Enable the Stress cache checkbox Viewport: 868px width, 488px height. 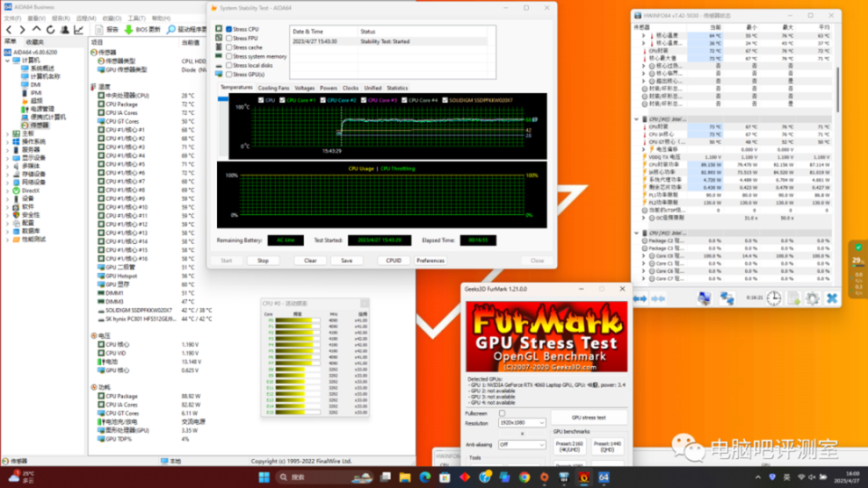pos(229,47)
